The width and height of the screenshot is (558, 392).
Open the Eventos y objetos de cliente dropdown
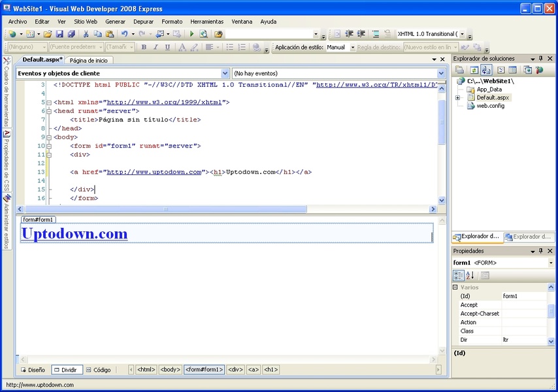[x=225, y=74]
